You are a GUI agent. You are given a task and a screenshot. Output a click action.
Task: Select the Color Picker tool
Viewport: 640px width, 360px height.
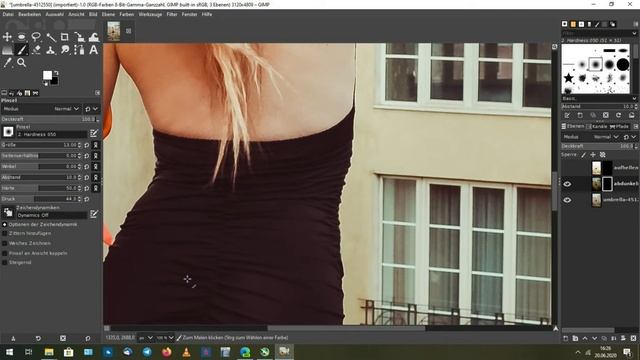tap(7, 62)
